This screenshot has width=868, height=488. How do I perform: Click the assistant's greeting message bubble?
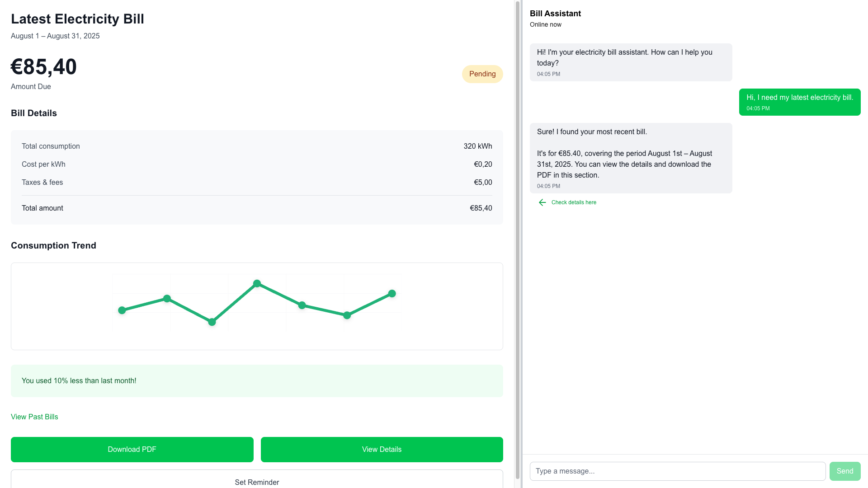coord(631,62)
